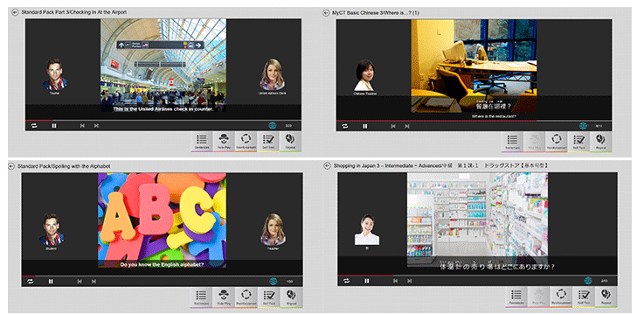This screenshot has width=644, height=315.
Task: Select the Student avatar in Alphabet lesson
Action: [52, 230]
